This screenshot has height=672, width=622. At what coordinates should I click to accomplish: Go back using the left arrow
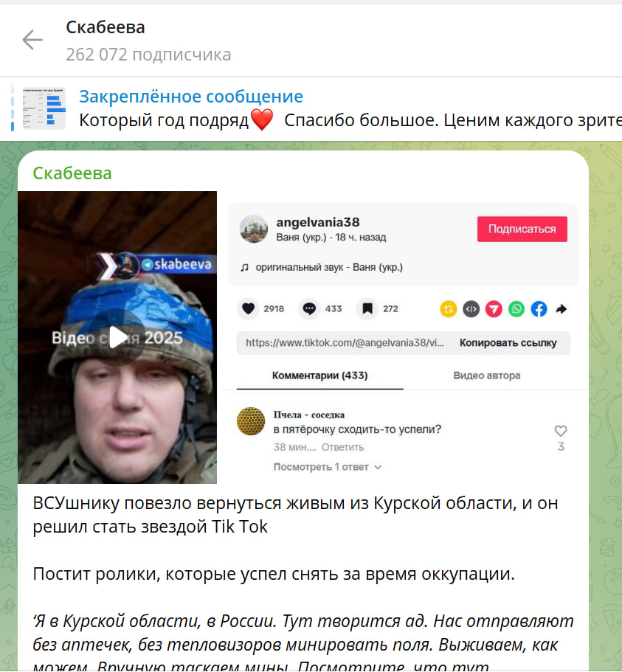click(32, 41)
